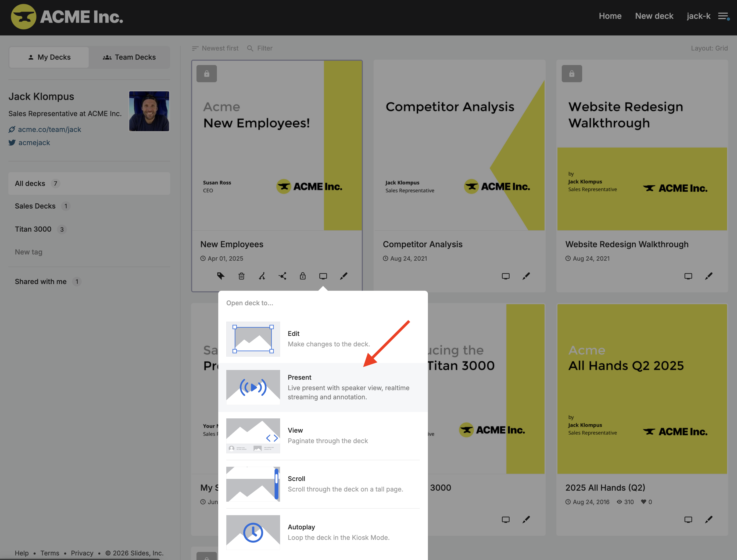Click the New tag field

coord(29,252)
